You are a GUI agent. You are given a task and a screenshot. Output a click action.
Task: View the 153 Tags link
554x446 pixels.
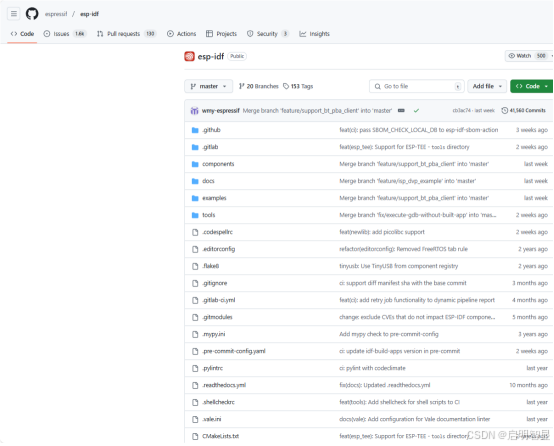point(298,86)
